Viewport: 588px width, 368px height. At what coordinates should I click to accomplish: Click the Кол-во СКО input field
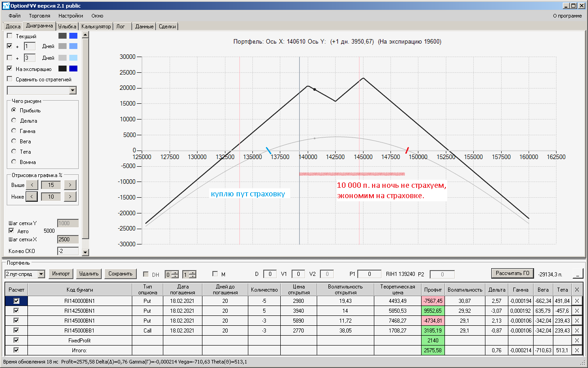point(68,251)
